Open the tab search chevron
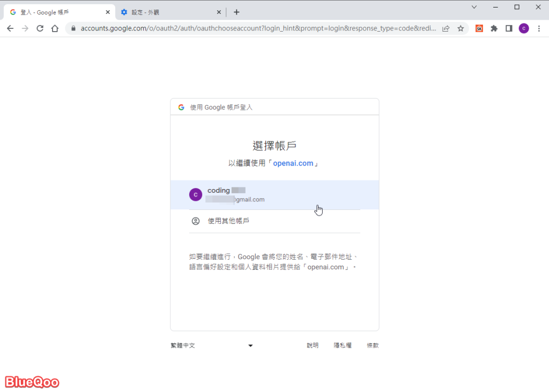 pyautogui.click(x=474, y=7)
